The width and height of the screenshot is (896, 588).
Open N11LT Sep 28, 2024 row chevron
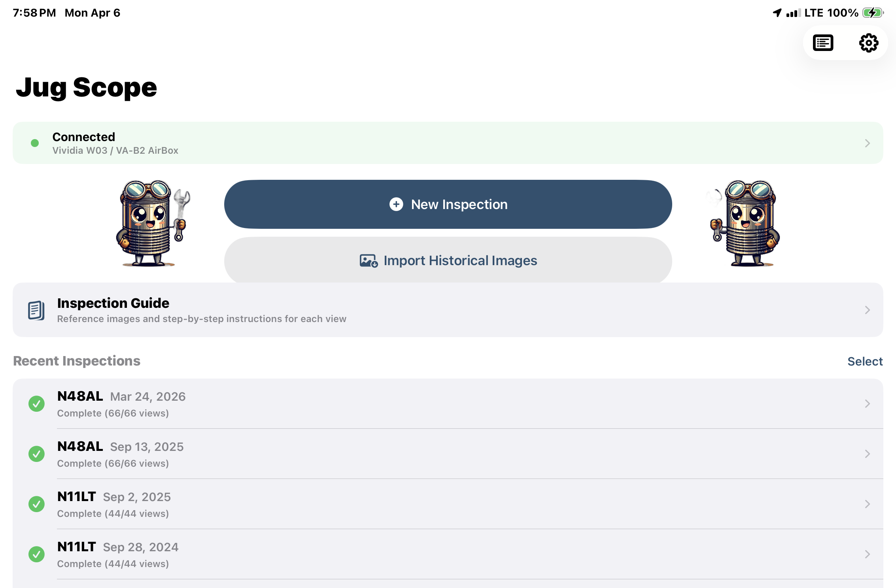867,554
